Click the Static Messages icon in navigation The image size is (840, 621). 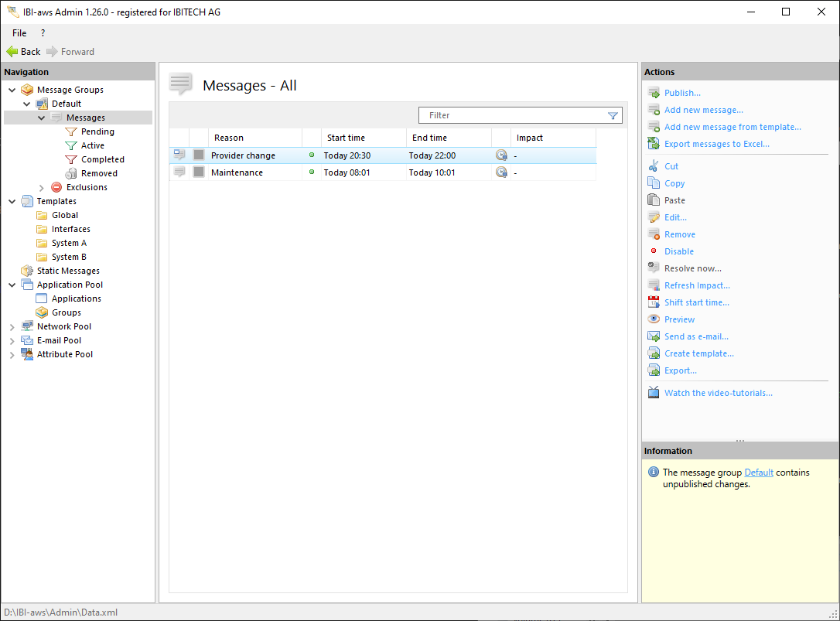pyautogui.click(x=27, y=271)
